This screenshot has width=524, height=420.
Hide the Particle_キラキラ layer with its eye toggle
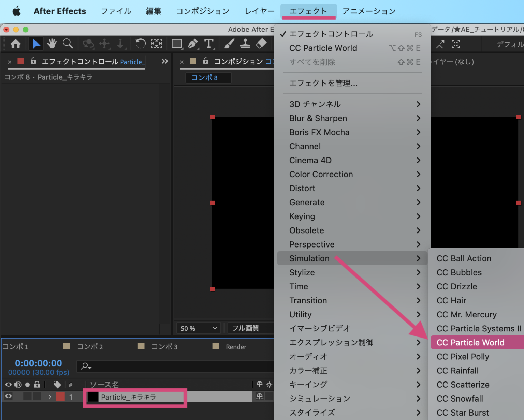click(8, 396)
